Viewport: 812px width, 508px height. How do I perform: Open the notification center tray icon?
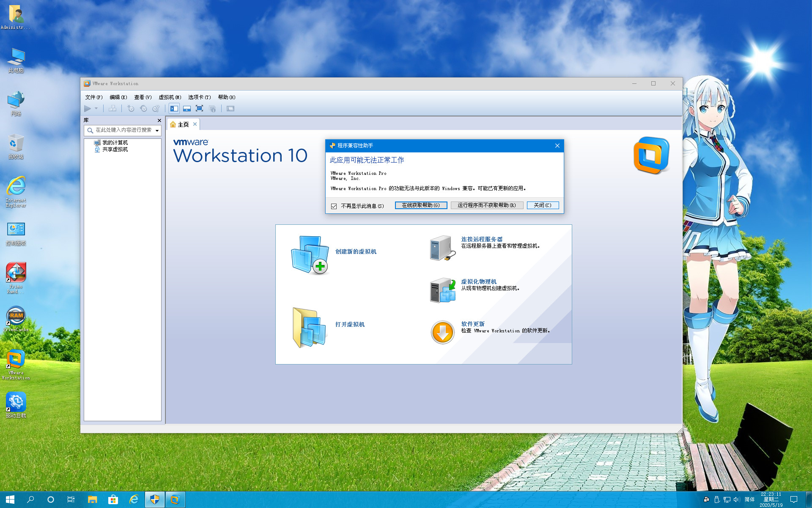click(x=794, y=500)
